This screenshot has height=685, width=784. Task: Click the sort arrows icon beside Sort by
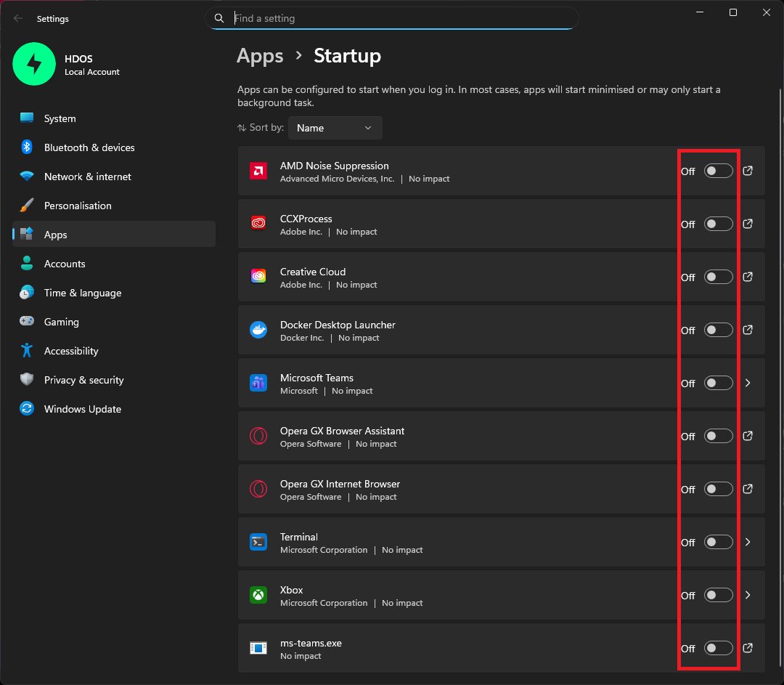point(242,128)
